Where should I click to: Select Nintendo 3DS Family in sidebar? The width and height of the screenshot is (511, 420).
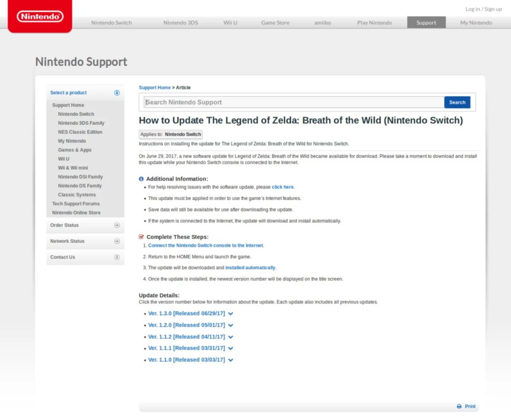[81, 123]
